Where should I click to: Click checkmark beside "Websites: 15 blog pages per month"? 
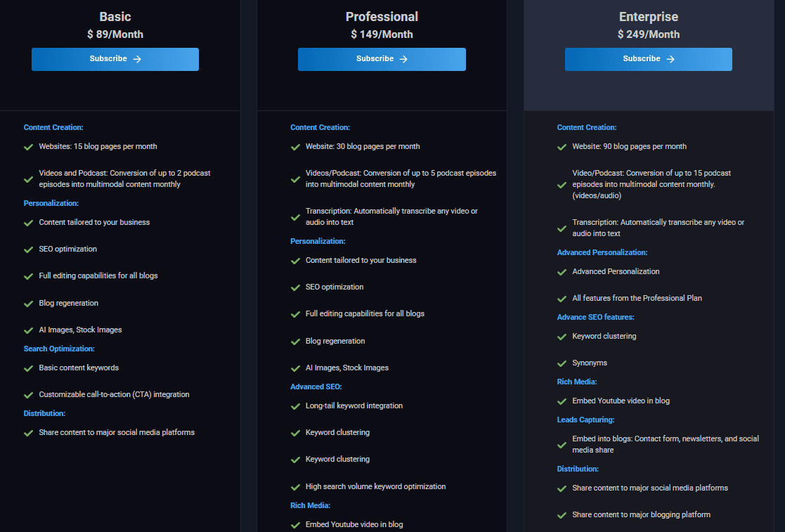29,147
